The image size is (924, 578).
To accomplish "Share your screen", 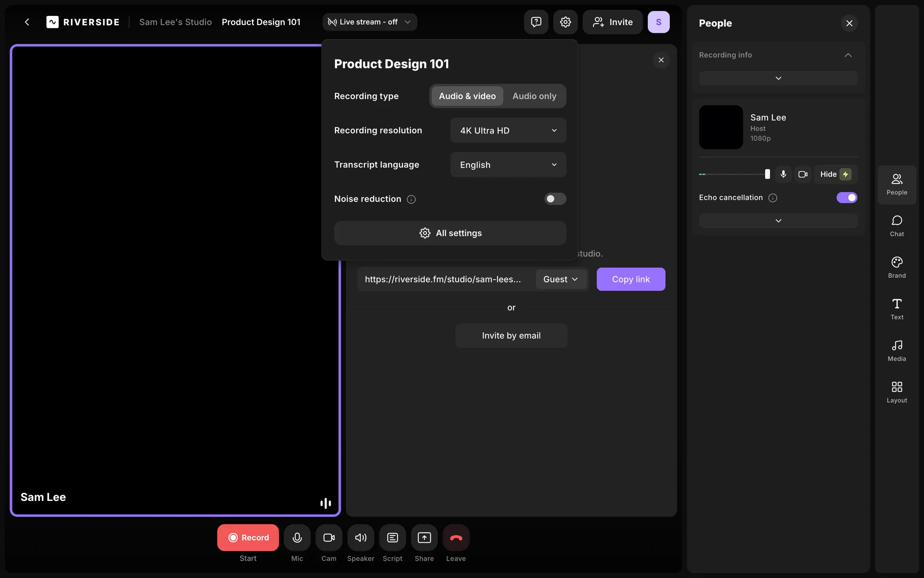I will pyautogui.click(x=424, y=538).
